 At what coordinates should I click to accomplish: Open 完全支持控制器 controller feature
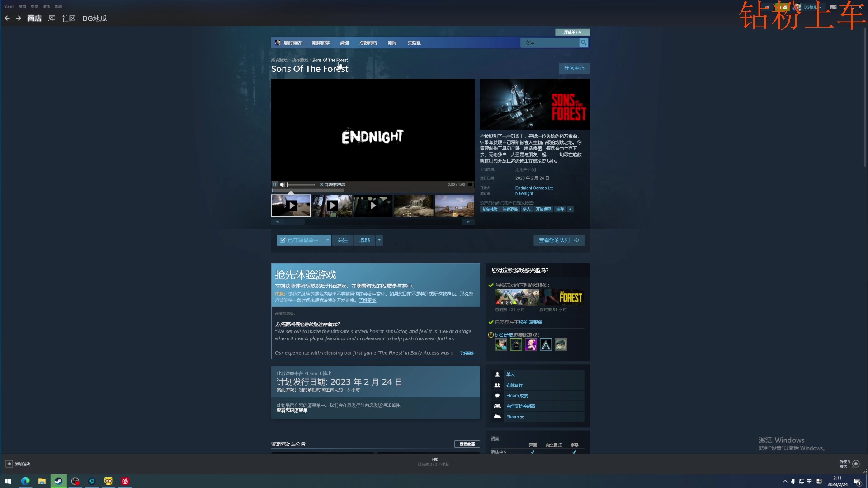(538, 406)
